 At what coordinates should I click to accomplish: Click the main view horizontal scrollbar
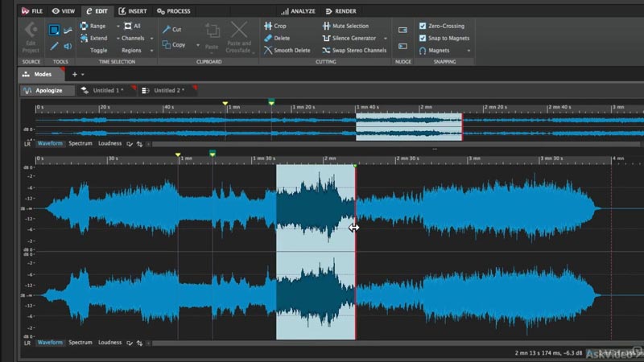point(396,343)
